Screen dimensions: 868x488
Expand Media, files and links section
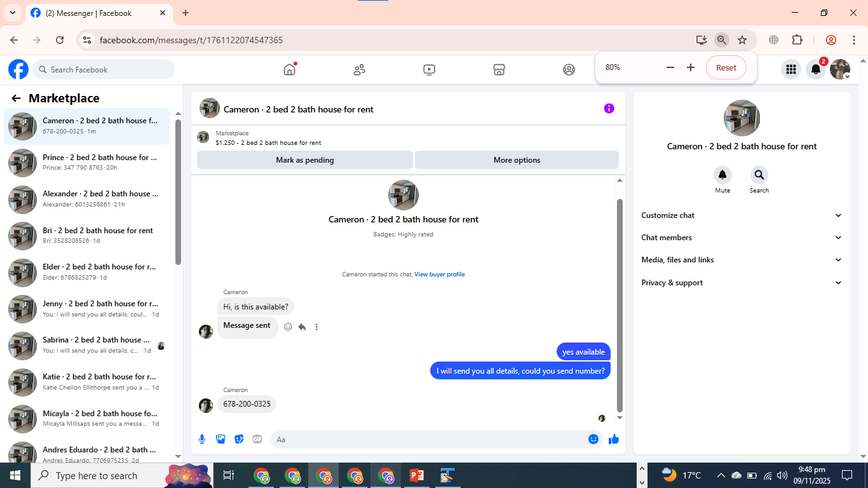point(742,260)
